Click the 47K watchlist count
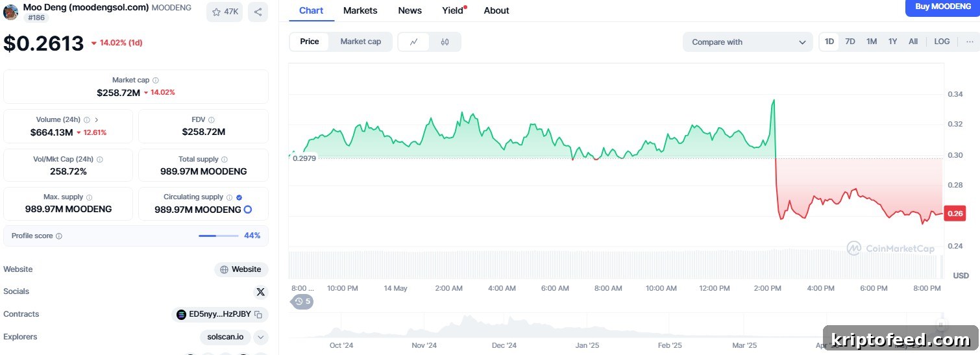Image resolution: width=980 pixels, height=355 pixels. point(231,12)
